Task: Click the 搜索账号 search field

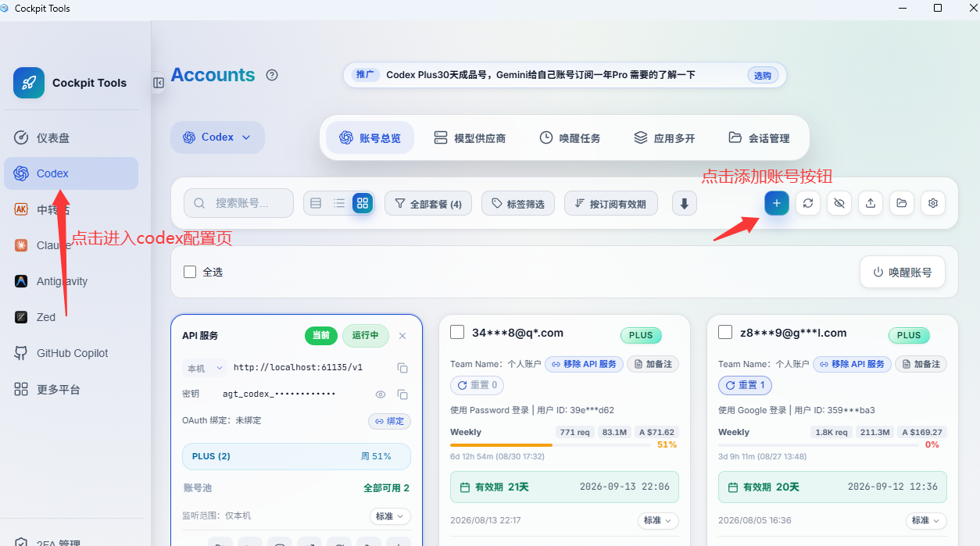Action: (x=238, y=203)
